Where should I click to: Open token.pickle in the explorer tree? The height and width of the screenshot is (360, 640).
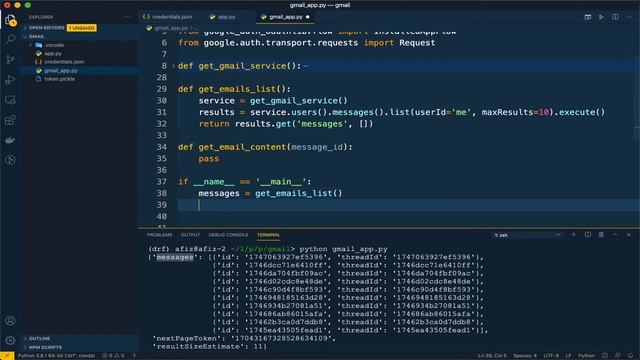pyautogui.click(x=80, y=79)
